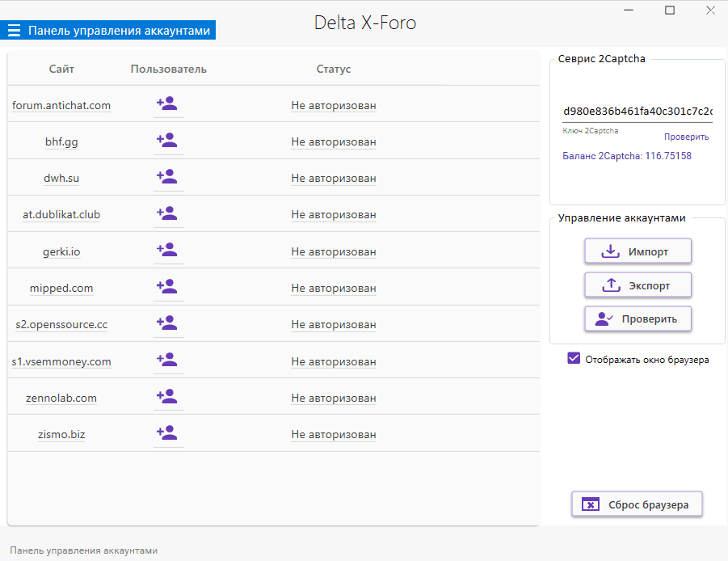Add account icon for gerki.io
This screenshot has height=561, width=728.
click(167, 251)
